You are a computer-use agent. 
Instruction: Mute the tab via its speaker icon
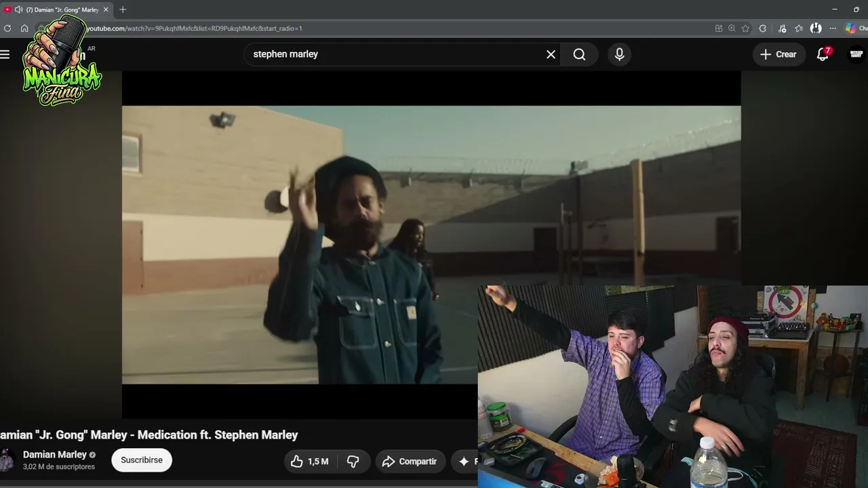click(x=18, y=9)
